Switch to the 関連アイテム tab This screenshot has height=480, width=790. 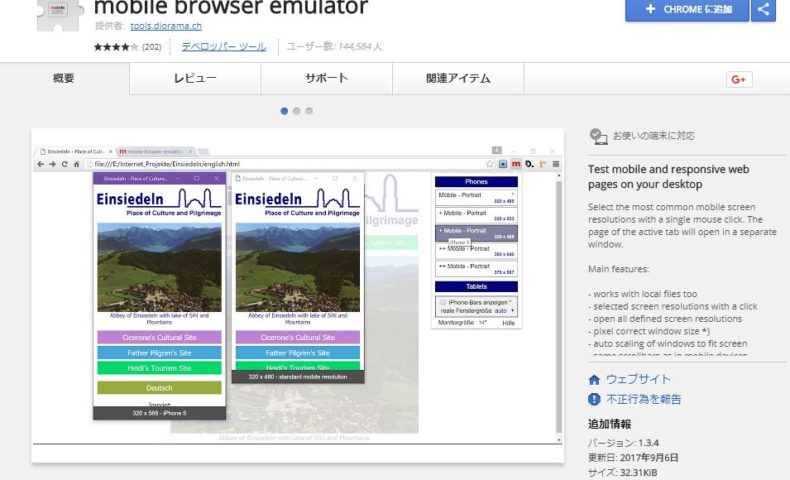pos(458,78)
